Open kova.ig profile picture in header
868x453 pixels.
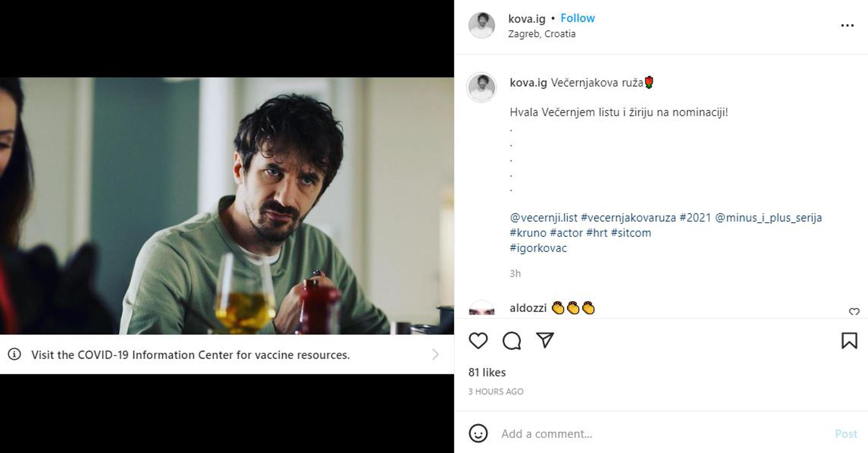(481, 25)
